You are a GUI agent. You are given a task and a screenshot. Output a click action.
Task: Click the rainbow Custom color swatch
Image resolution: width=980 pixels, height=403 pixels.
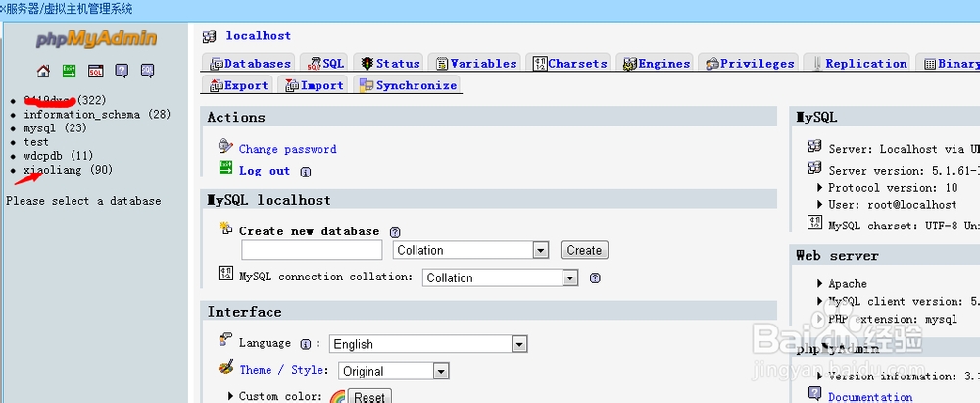point(337,397)
